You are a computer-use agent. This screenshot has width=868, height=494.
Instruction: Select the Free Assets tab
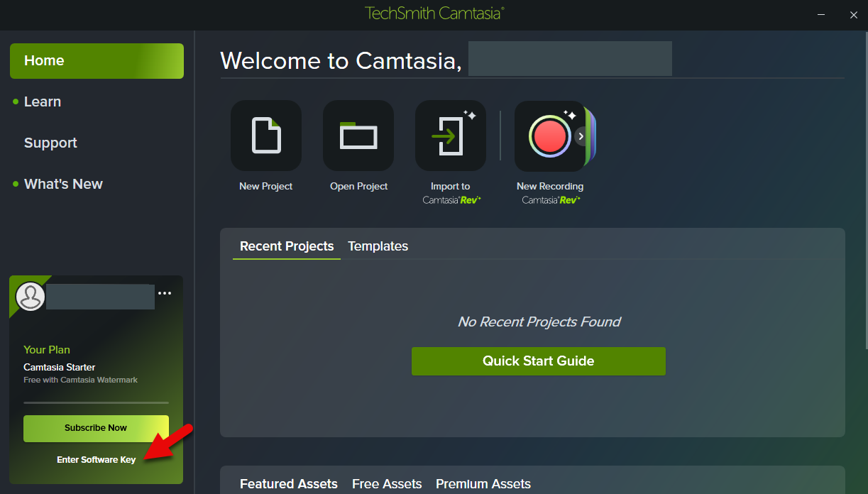pos(387,484)
